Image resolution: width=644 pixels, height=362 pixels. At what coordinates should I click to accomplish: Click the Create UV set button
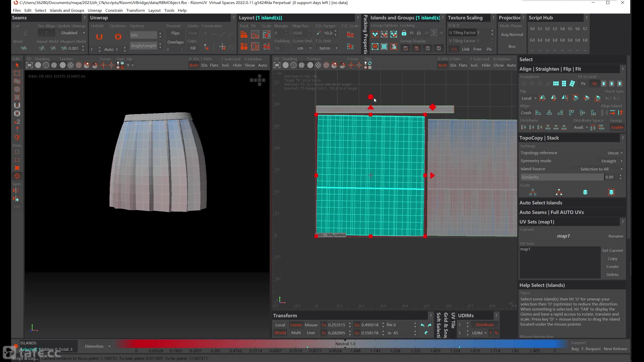point(612,266)
